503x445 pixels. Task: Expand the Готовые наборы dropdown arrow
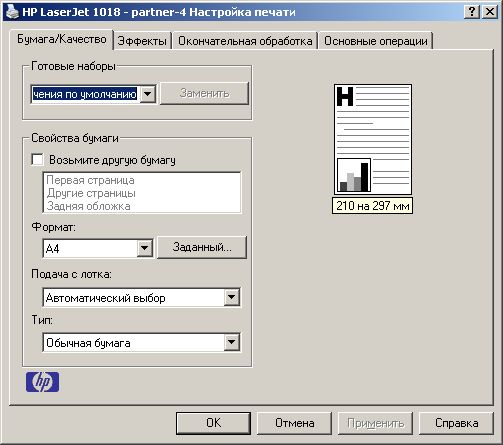point(148,94)
